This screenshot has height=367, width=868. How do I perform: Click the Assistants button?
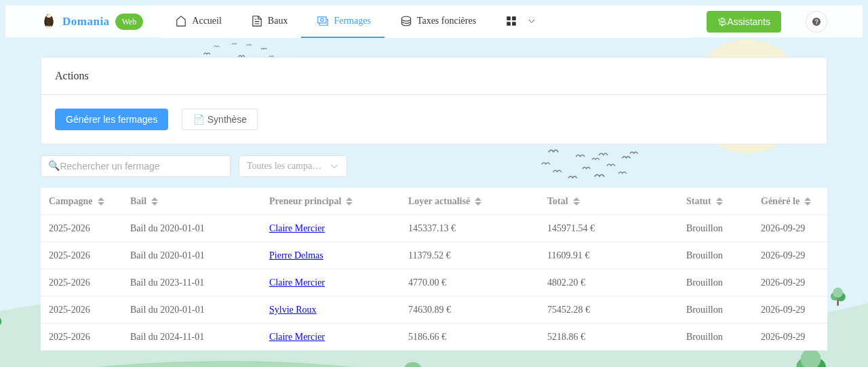[x=744, y=22]
